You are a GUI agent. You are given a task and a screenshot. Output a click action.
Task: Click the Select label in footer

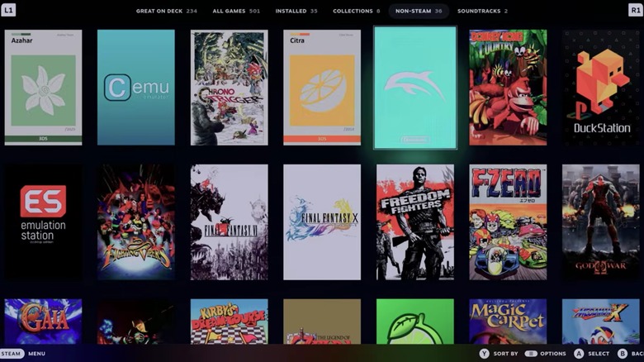[599, 354]
